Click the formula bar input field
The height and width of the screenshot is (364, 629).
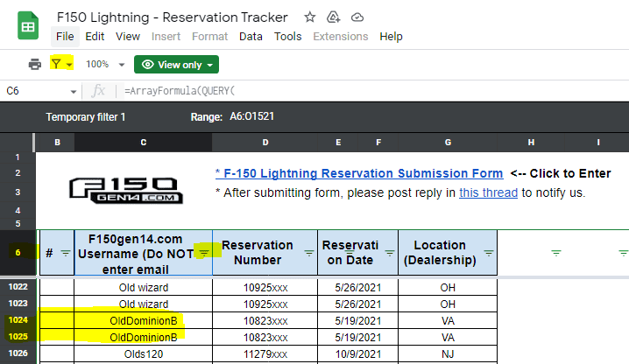click(368, 91)
